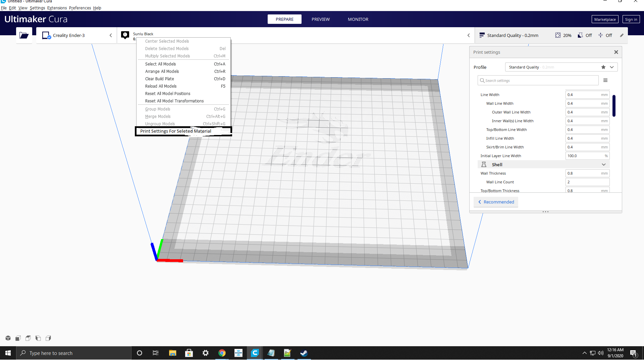644x362 pixels.
Task: Choose Print Settings For Seleted Material
Action: tap(175, 131)
